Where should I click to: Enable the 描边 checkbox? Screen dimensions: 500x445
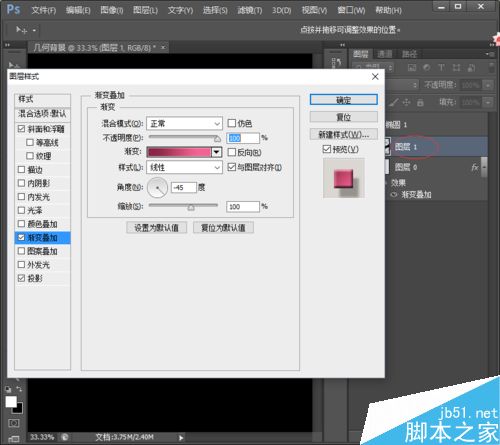[x=21, y=170]
